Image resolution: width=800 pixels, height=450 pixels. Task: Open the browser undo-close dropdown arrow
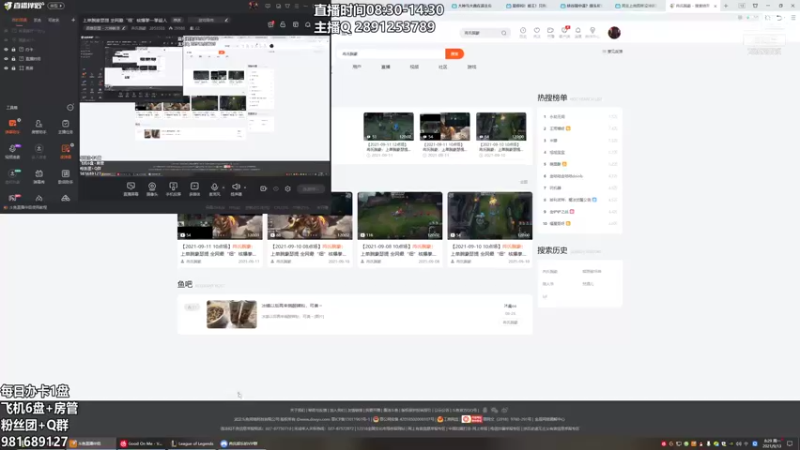tap(784, 17)
